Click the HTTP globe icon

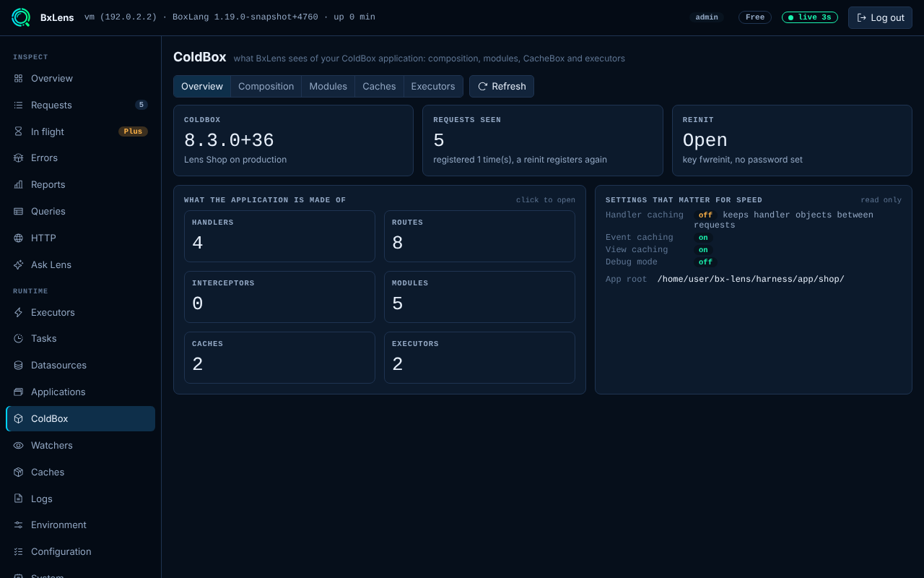[19, 238]
